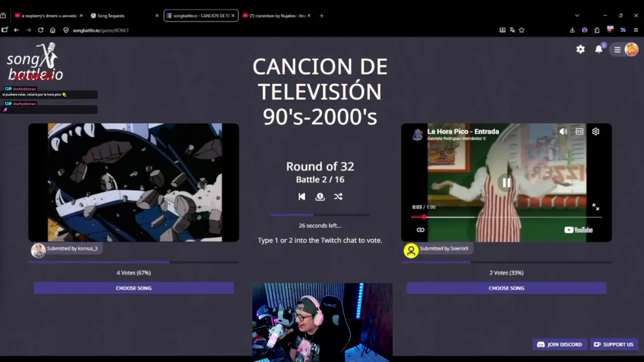Mute the YouTube video volume
This screenshot has width=644, height=362.
tap(563, 132)
